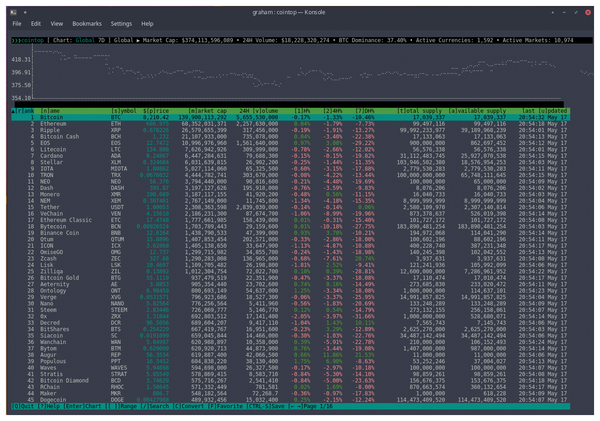The height and width of the screenshot is (421, 600).
Task: Sort by the [a]vailable supply column header
Action: click(477, 111)
